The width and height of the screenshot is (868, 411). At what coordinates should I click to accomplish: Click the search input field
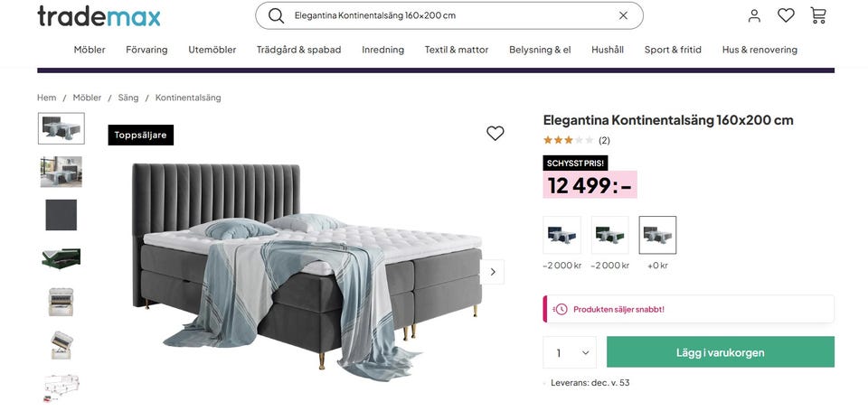click(452, 15)
